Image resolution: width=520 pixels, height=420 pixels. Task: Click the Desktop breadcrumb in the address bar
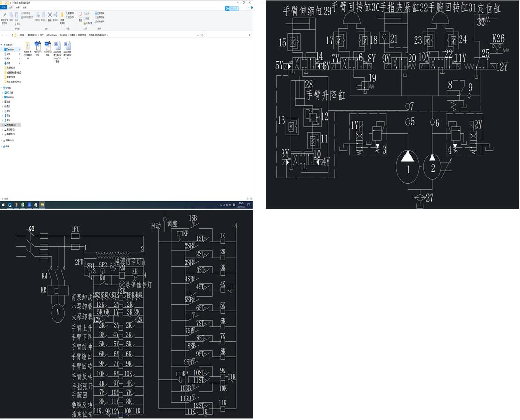click(63, 35)
